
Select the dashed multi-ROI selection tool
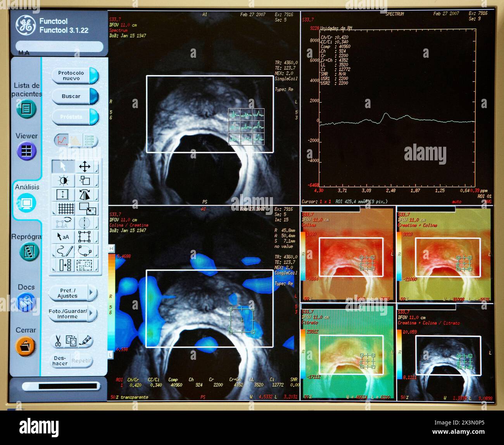tap(85, 265)
